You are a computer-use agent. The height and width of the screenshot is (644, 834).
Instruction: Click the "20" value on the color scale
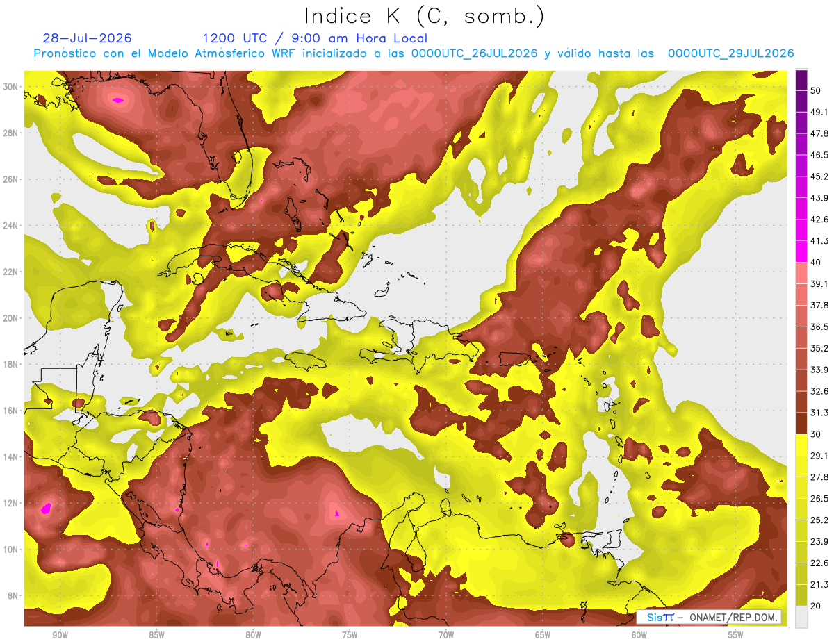[x=815, y=606]
